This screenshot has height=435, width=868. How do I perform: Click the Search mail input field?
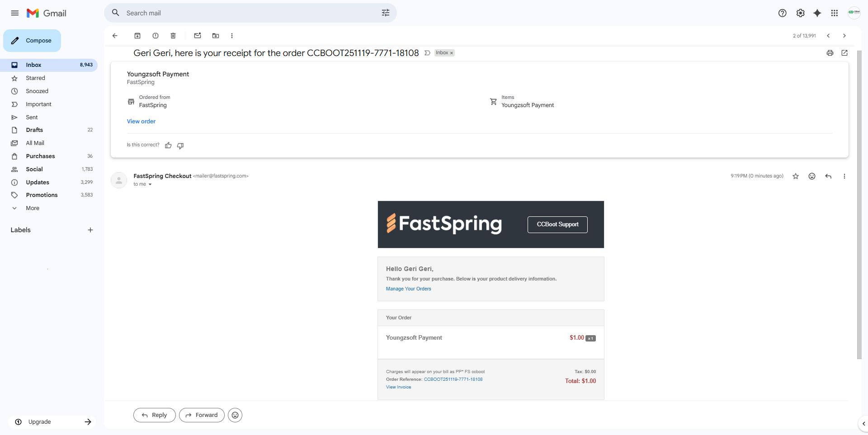(x=249, y=13)
